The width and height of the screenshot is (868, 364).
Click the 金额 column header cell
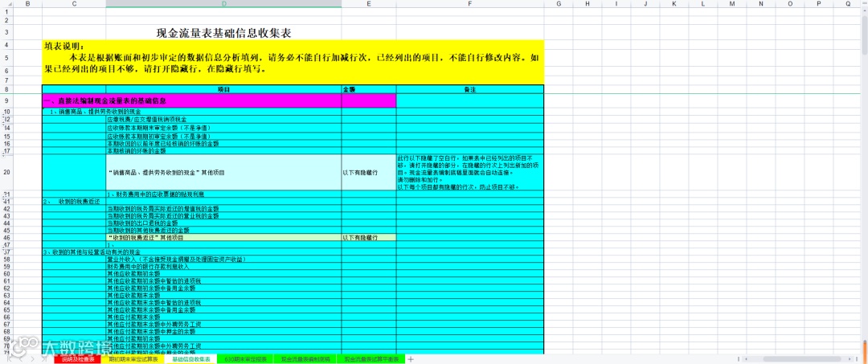369,89
